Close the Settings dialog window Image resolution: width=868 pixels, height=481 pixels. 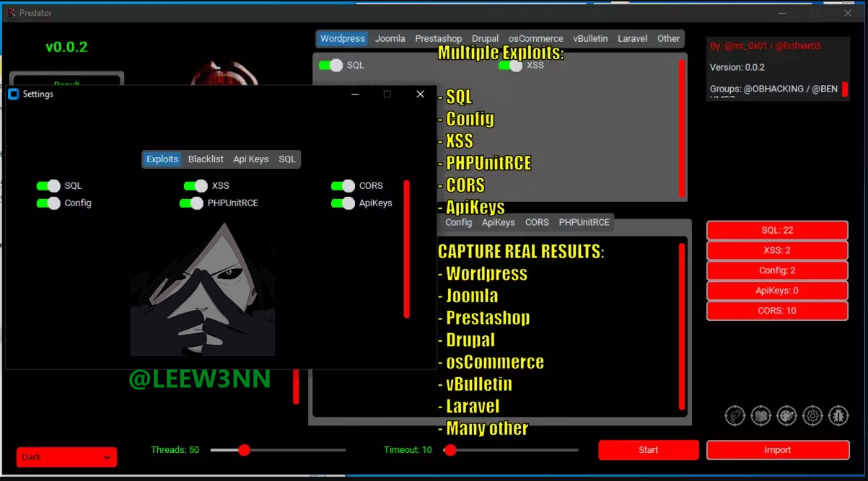(420, 94)
